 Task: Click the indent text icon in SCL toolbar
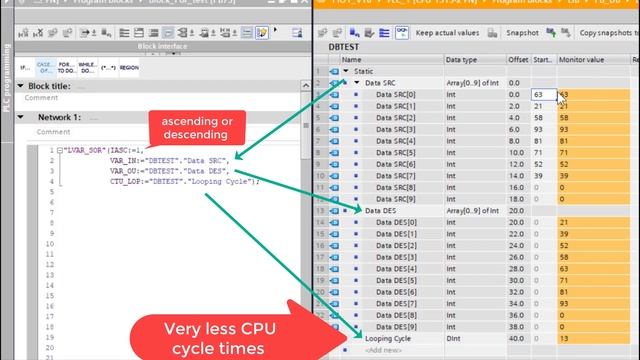[124, 33]
